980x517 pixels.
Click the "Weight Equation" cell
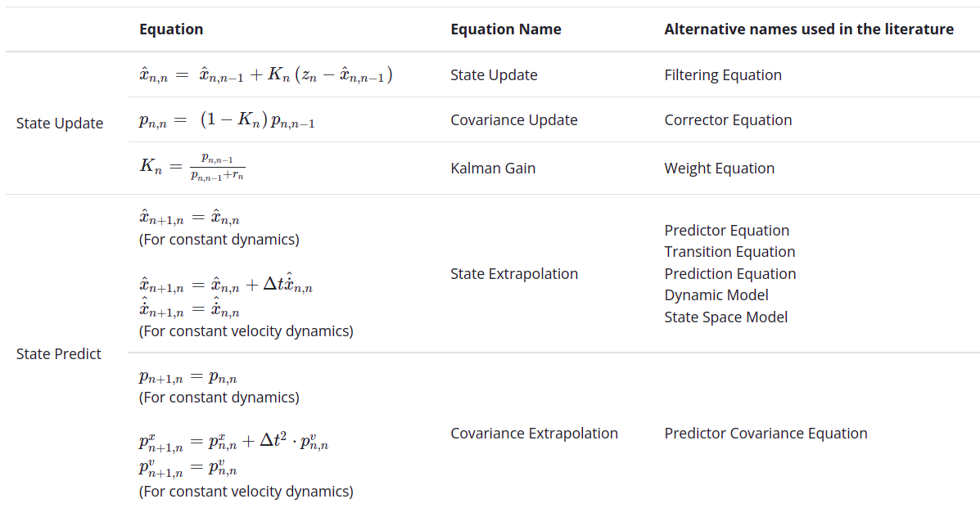(719, 169)
